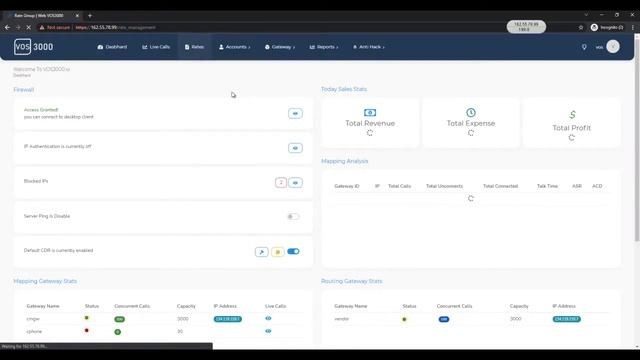
Task: Click the cmgw status indicator
Action: click(x=87, y=318)
